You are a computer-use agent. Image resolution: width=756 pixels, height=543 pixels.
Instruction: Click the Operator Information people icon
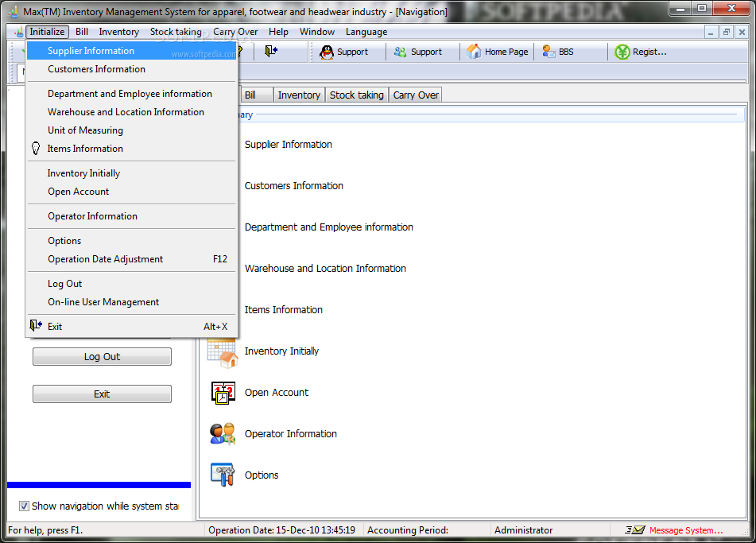(223, 433)
